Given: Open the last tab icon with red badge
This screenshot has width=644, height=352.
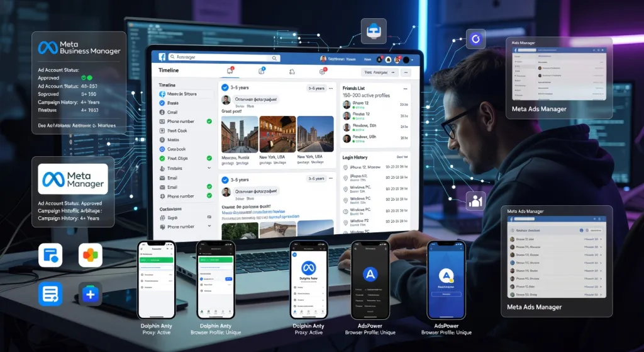Looking at the screenshot, I should click(323, 72).
